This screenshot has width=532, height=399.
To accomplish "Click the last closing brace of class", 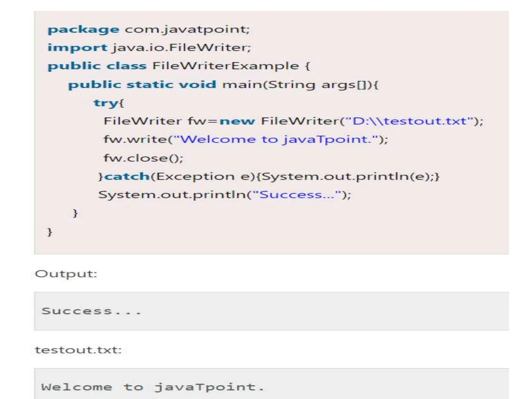I will [50, 232].
